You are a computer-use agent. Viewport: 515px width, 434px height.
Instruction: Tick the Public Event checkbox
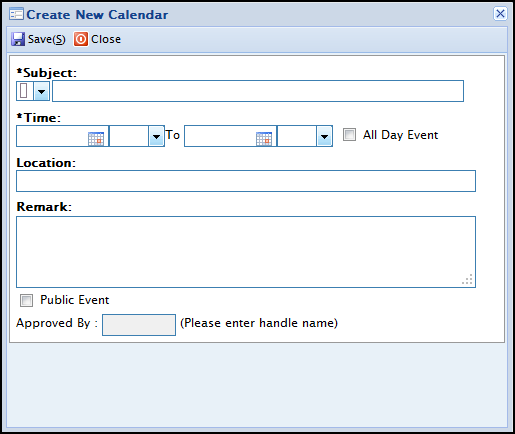point(26,300)
